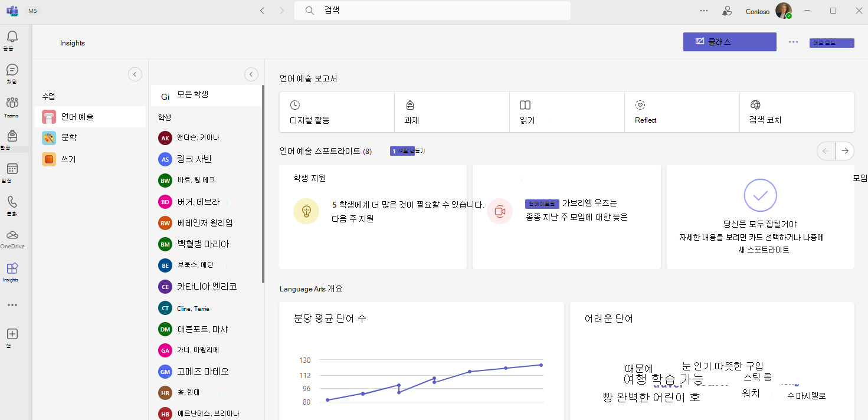868x420 pixels.
Task: Go forward with the right navigation arrow
Action: click(281, 11)
